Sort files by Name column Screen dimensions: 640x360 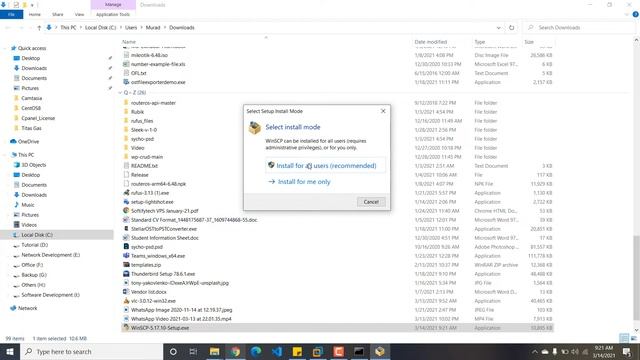(x=129, y=42)
